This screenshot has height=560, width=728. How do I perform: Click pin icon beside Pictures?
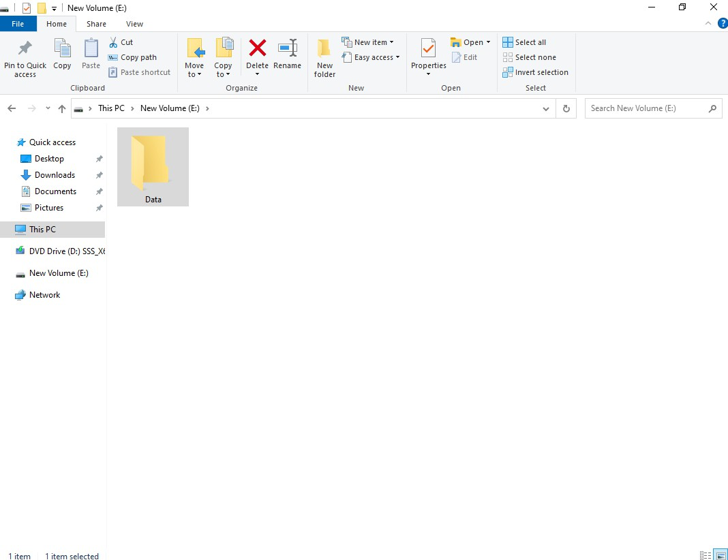pos(99,207)
